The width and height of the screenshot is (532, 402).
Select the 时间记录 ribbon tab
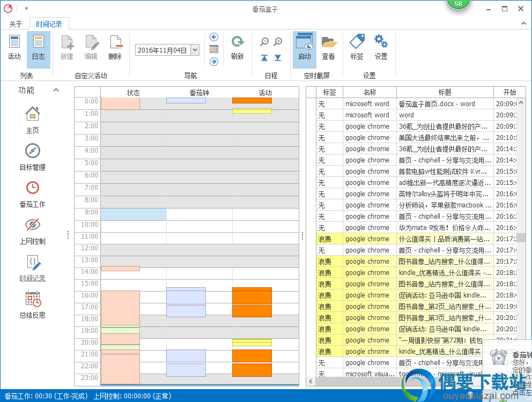point(49,24)
